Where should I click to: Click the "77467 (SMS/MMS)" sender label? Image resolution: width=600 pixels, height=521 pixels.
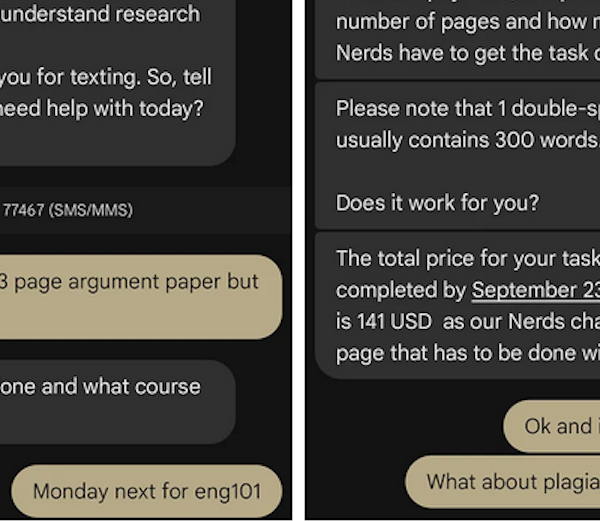[68, 211]
